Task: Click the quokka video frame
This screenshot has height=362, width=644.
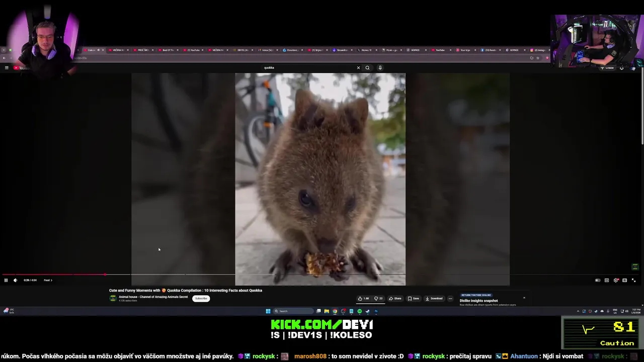Action: click(320, 179)
